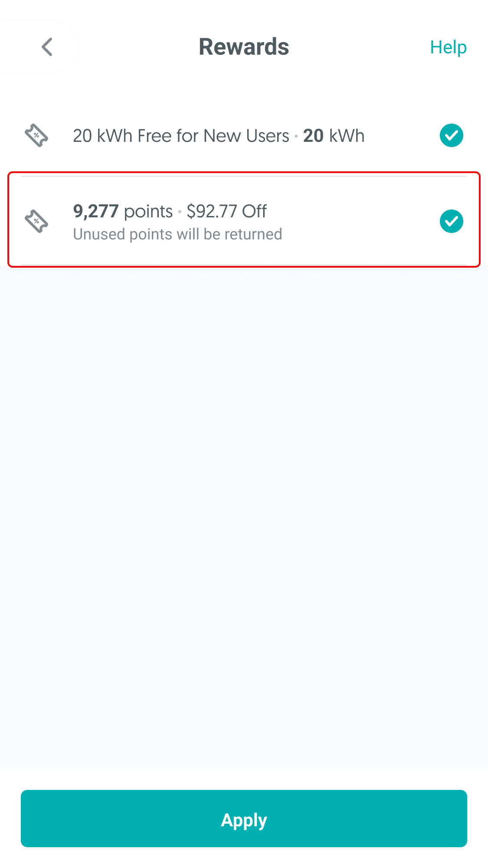Click coupon icon beside 9,277 points reward
Screen dimensions: 488x868
click(36, 221)
